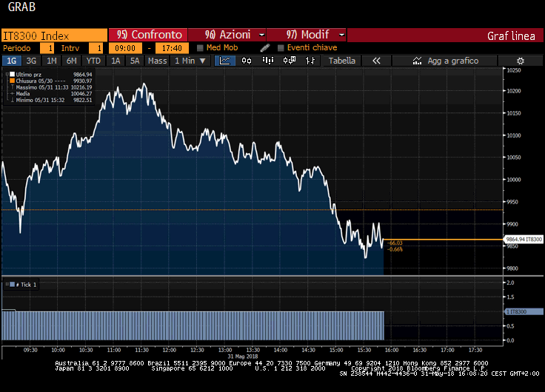Viewport: 545px width, 392px height.
Task: Click the pencil annotate icon
Action: pos(265,47)
